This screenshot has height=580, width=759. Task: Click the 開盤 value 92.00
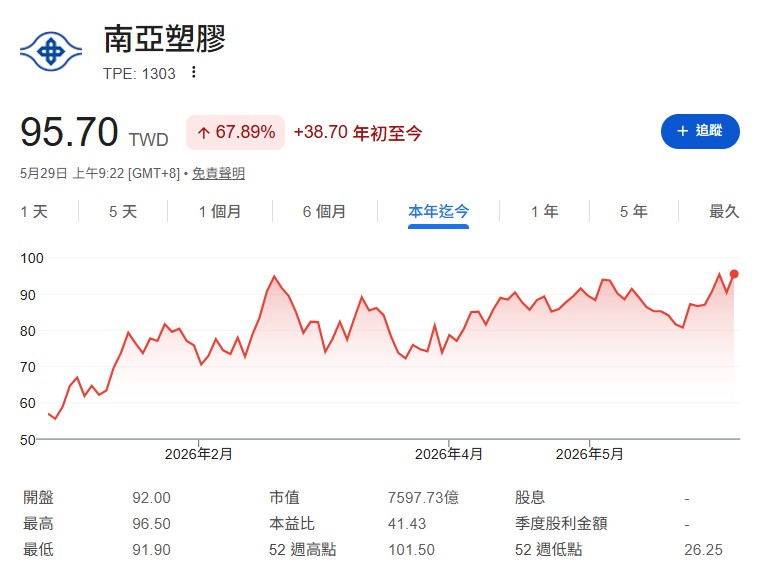(x=152, y=498)
